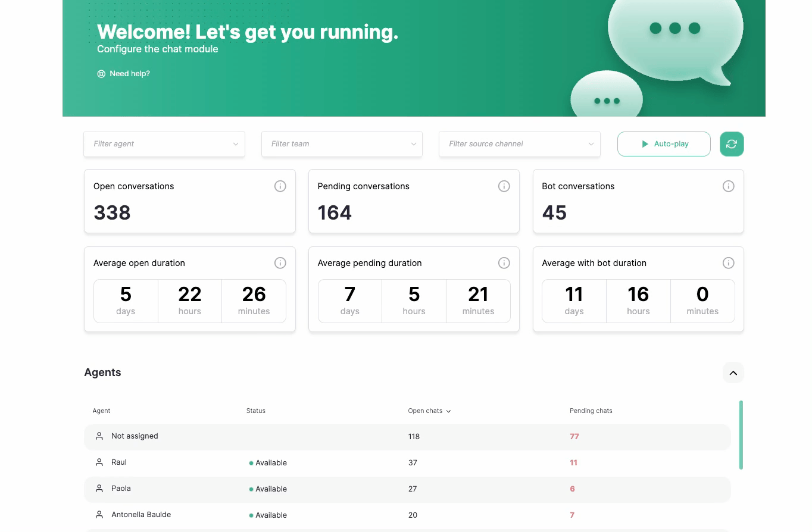Click the person icon beside Antonella Baulde
The image size is (812, 532).
coord(99,515)
